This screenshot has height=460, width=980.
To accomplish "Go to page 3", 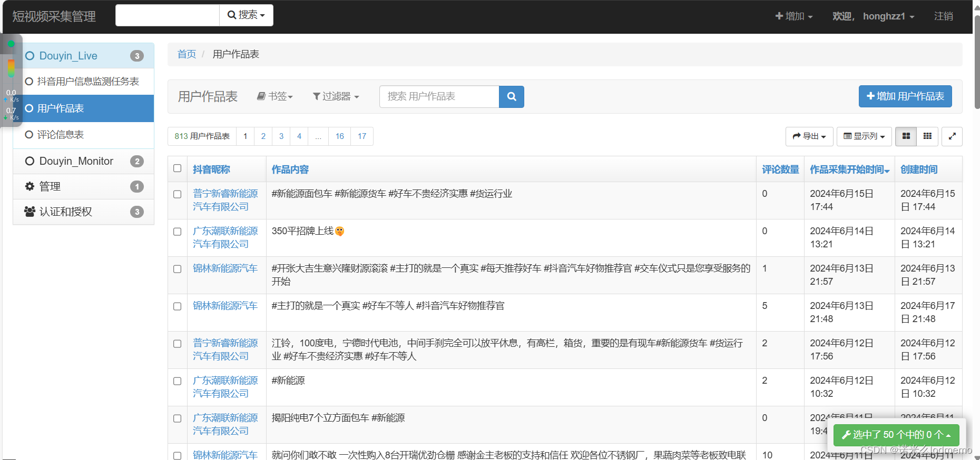I will 281,136.
